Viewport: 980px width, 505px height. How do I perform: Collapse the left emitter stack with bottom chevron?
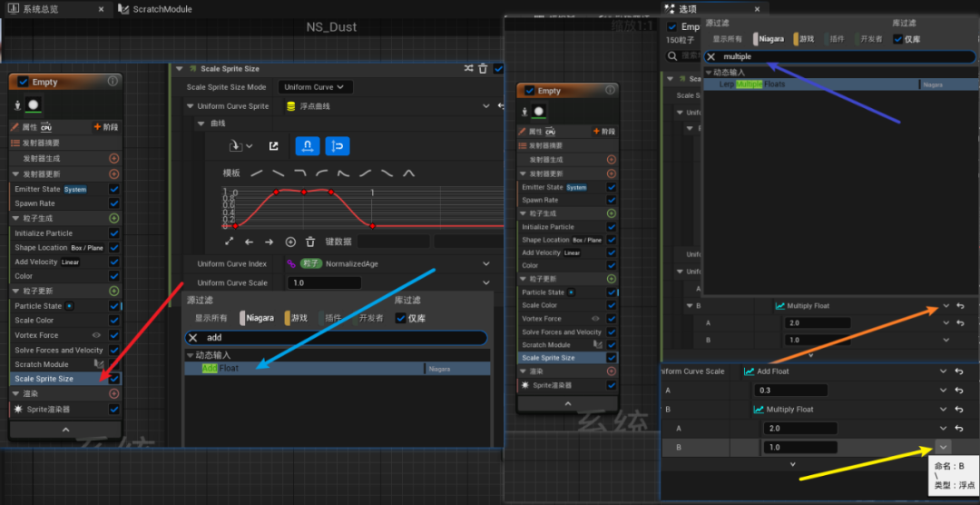(65, 430)
